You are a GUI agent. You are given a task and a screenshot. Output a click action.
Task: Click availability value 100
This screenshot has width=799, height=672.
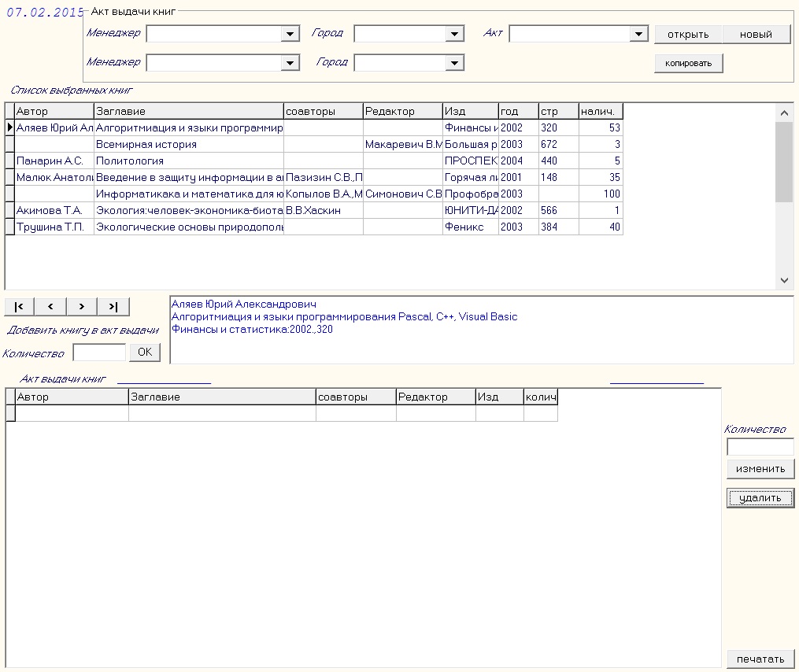[601, 194]
